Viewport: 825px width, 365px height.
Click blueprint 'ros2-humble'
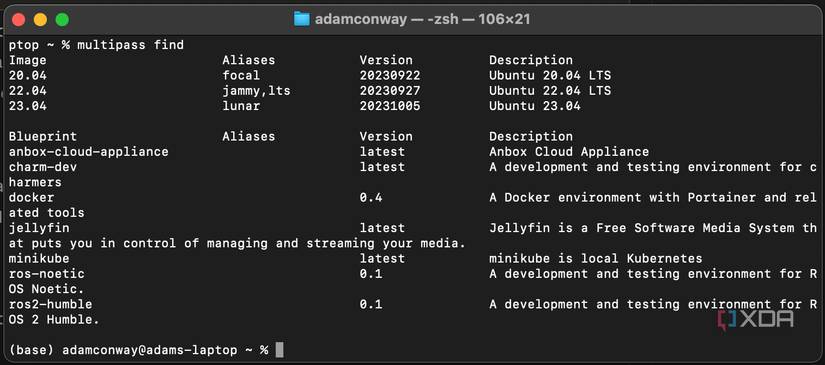click(x=51, y=304)
